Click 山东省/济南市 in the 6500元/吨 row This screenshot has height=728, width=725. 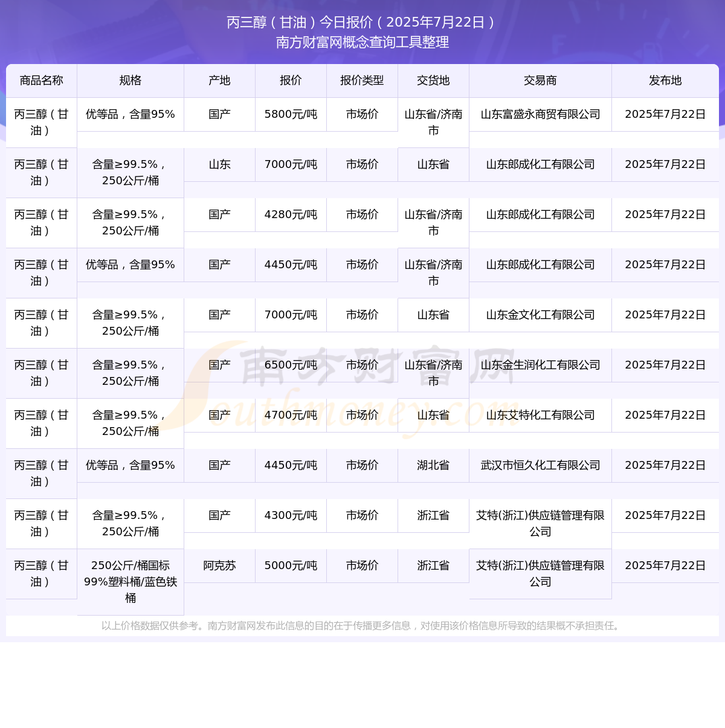[x=433, y=373]
